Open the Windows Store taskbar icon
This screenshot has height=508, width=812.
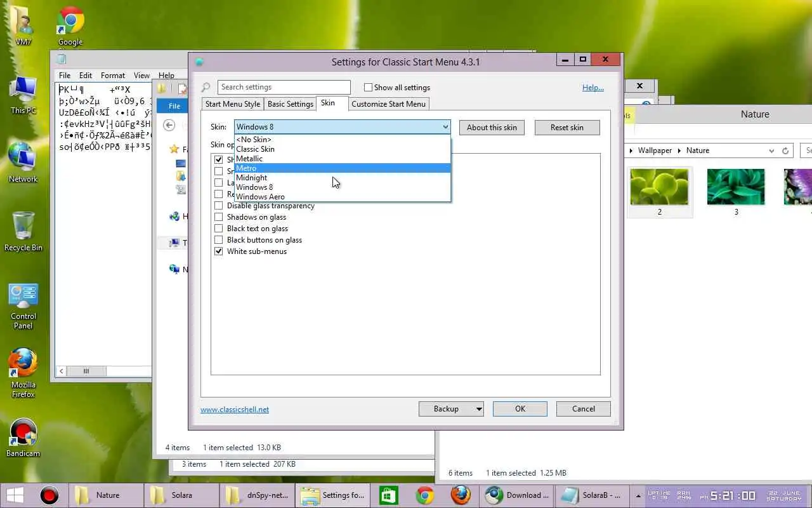[x=388, y=495]
